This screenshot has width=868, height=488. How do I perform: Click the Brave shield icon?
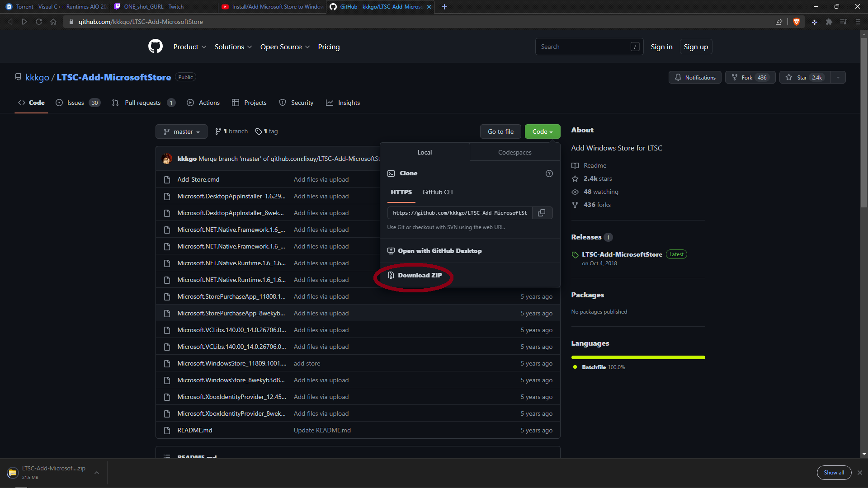(796, 22)
